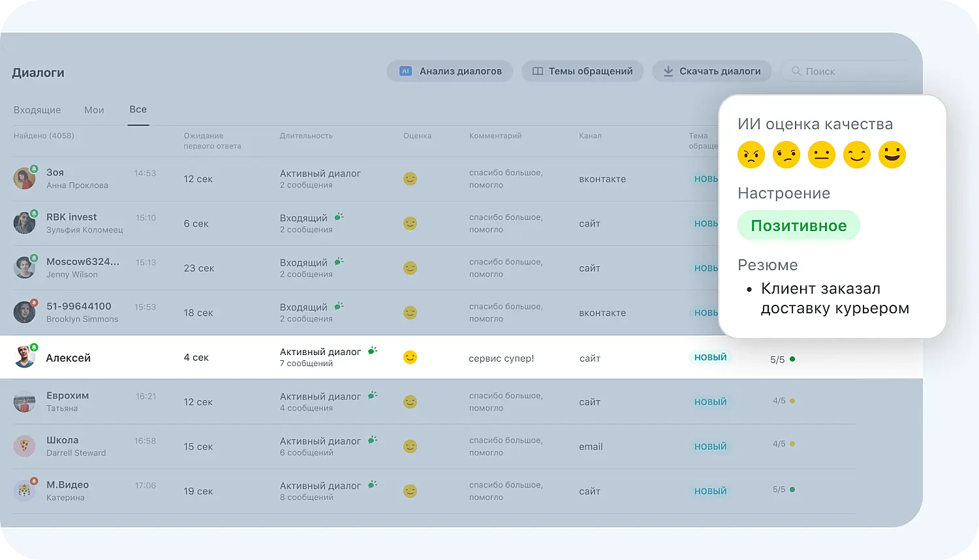Open Темы обращений topics button
979x560 pixels.
tap(582, 71)
